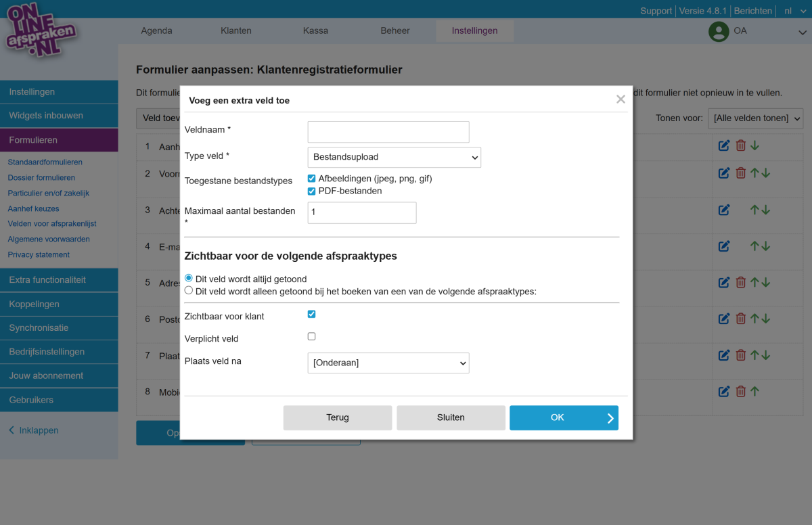
Task: Open the Type veld dropdown
Action: click(x=394, y=157)
